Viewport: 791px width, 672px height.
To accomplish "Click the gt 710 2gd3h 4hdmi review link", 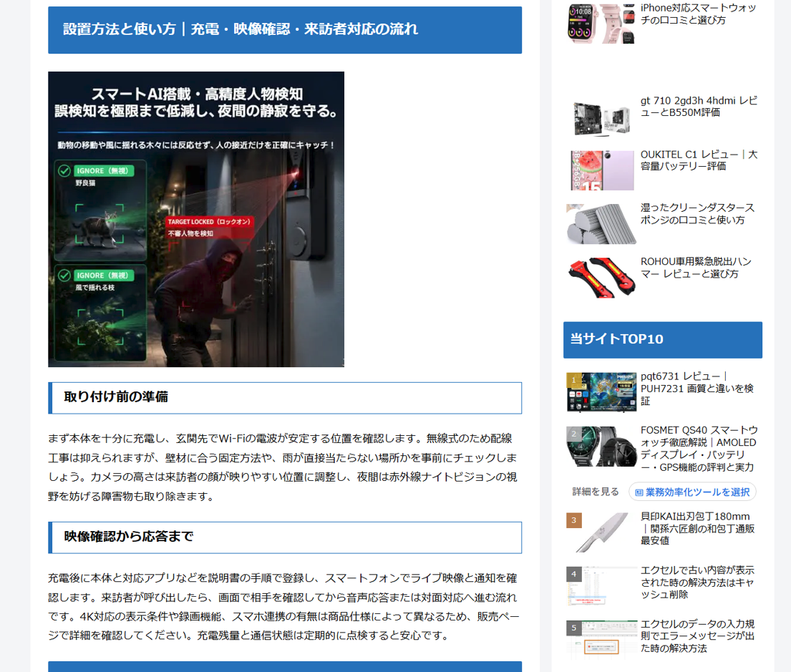I will click(x=699, y=107).
